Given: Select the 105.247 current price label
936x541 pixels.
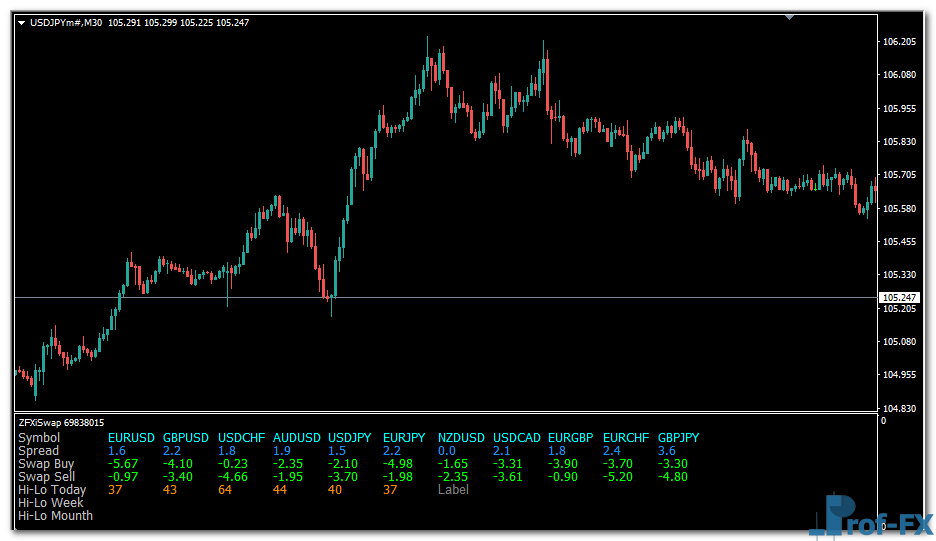Looking at the screenshot, I should (x=900, y=298).
